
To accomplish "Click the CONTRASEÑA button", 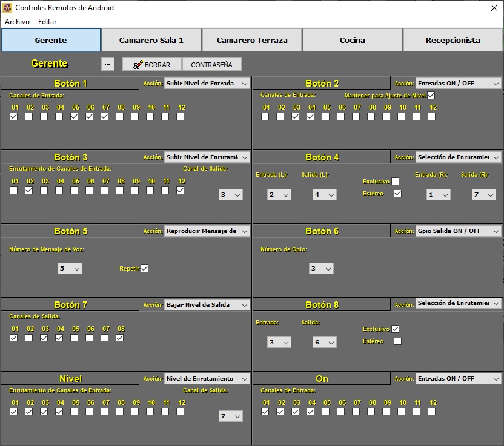I will click(211, 65).
